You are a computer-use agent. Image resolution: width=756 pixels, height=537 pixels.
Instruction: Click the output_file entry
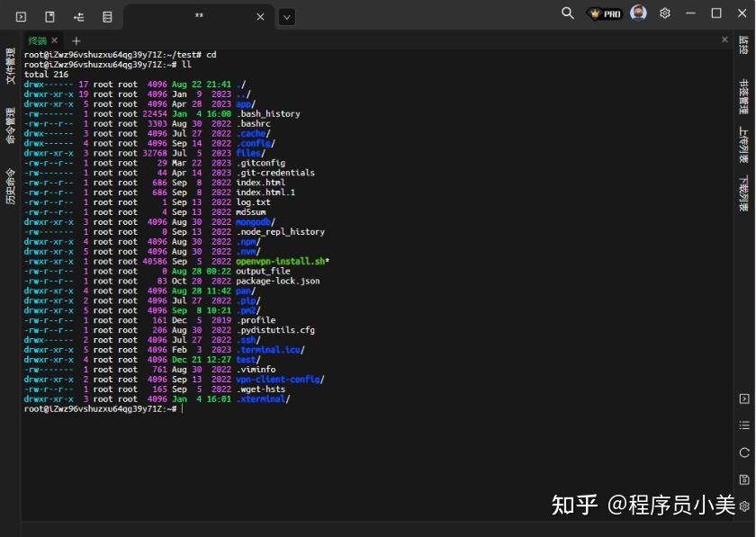(263, 271)
